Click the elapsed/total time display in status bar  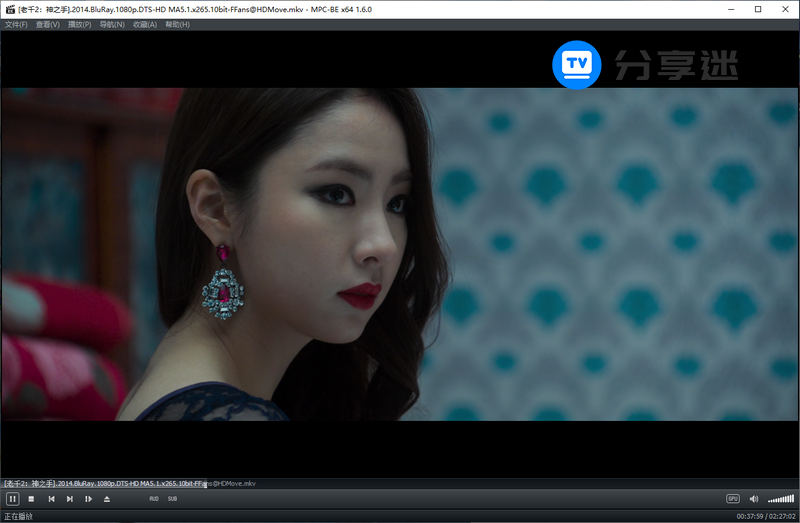tap(765, 516)
